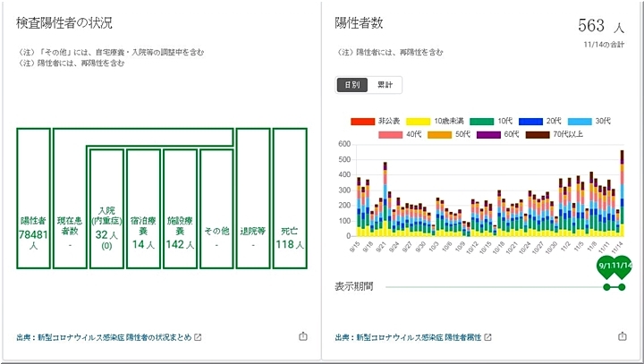Select the 陽性者 78481人 box
The width and height of the screenshot is (644, 364).
click(x=33, y=199)
